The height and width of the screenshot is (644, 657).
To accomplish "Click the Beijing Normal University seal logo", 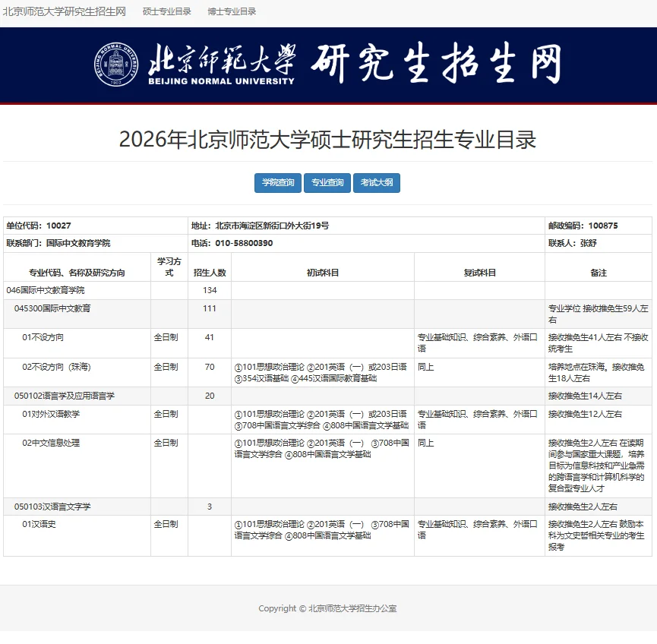I will pyautogui.click(x=116, y=64).
